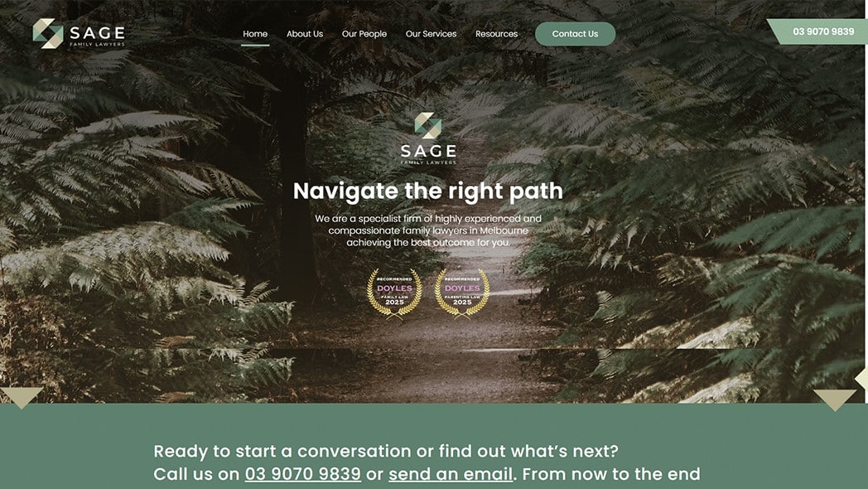
Task: Click the left downward triangle arrow
Action: pyautogui.click(x=21, y=396)
